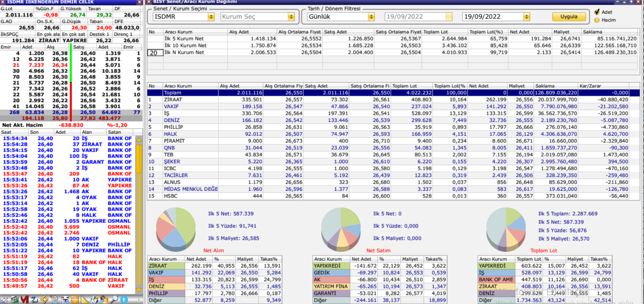
Task: Click the 15:52:42 YAPIKRE OSMANL trade row
Action: pyautogui.click(x=68, y=221)
